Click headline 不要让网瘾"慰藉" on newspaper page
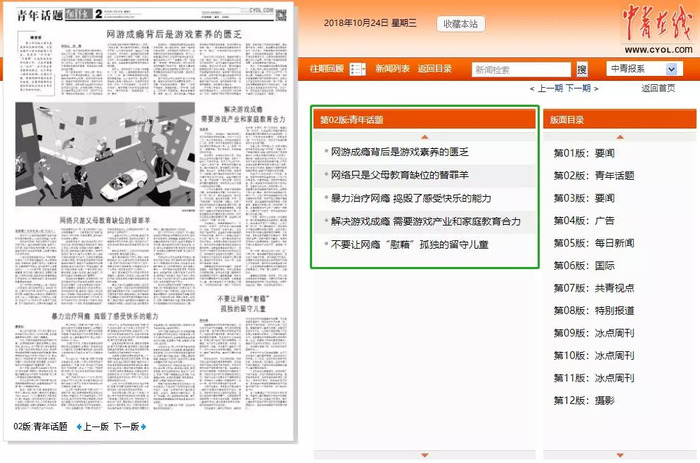Viewport: 700px width, 463px height. 243,299
